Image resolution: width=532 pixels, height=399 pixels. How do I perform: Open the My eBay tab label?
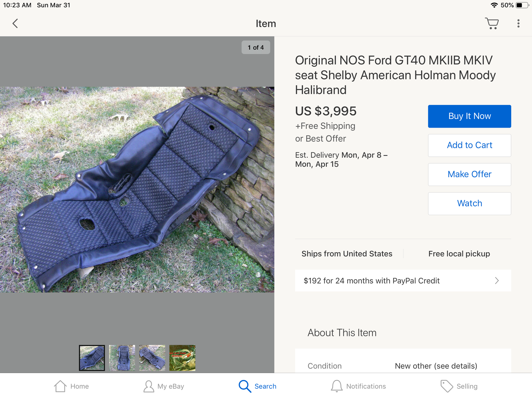(x=171, y=386)
